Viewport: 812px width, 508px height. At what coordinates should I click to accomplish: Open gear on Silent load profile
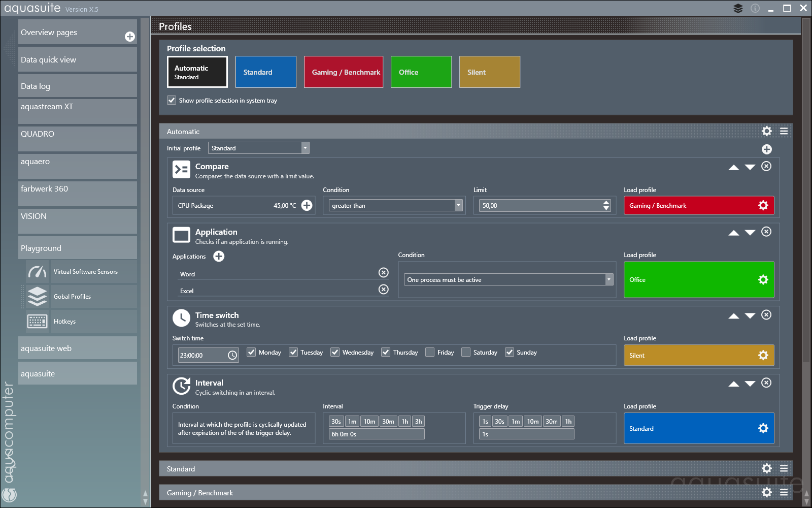coord(763,355)
